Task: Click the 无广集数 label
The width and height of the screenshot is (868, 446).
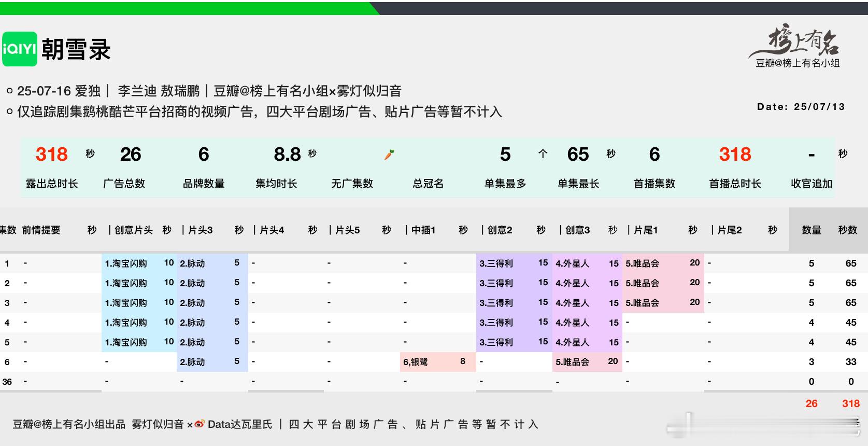Action: pos(352,184)
